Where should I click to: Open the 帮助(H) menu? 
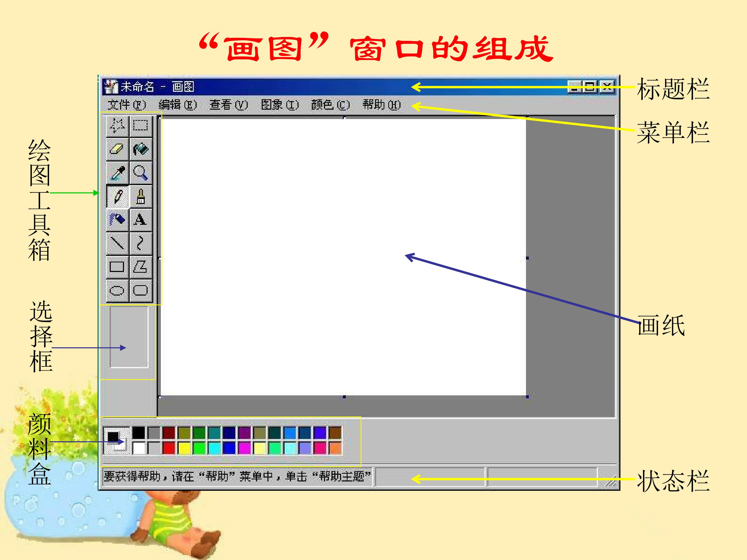(382, 105)
